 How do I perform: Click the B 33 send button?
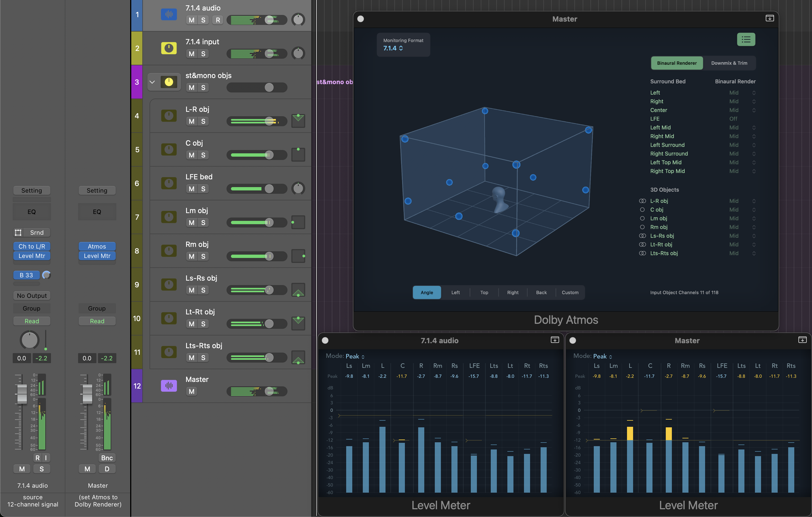tap(26, 275)
